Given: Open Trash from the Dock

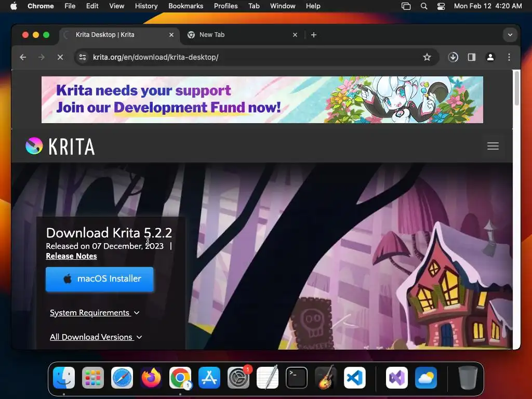Looking at the screenshot, I should click(x=468, y=378).
